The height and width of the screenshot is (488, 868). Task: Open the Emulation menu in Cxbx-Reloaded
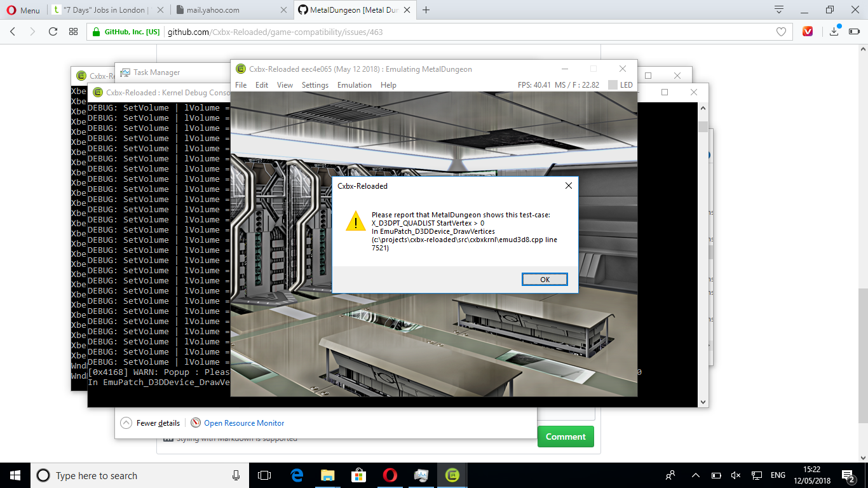pos(355,85)
